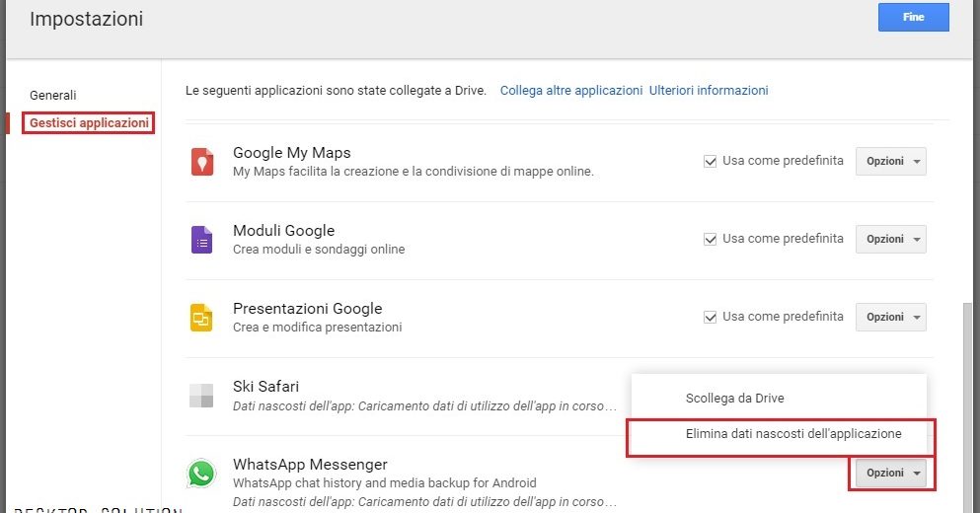Click the Ski Safari placeholder icon
Screen dimensions: 980x513
click(x=201, y=396)
